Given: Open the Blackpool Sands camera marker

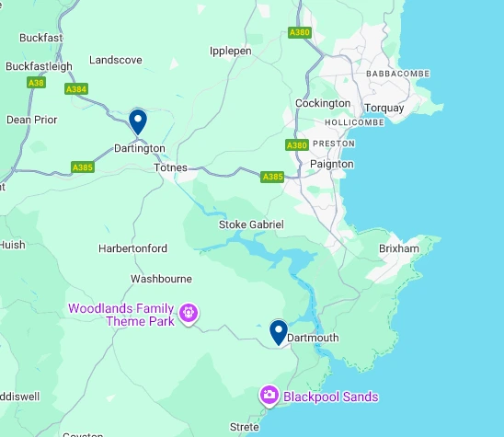Looking at the screenshot, I should click(269, 397).
